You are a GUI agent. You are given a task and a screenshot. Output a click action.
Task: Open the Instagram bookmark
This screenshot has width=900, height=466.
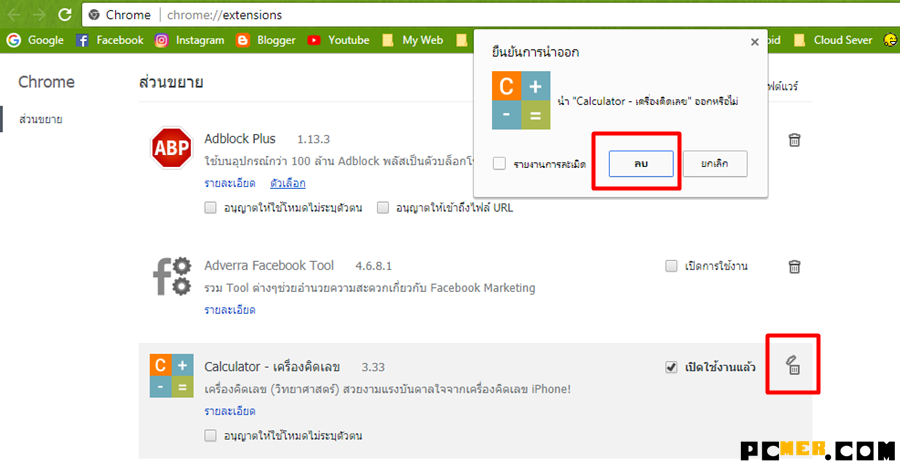click(189, 40)
